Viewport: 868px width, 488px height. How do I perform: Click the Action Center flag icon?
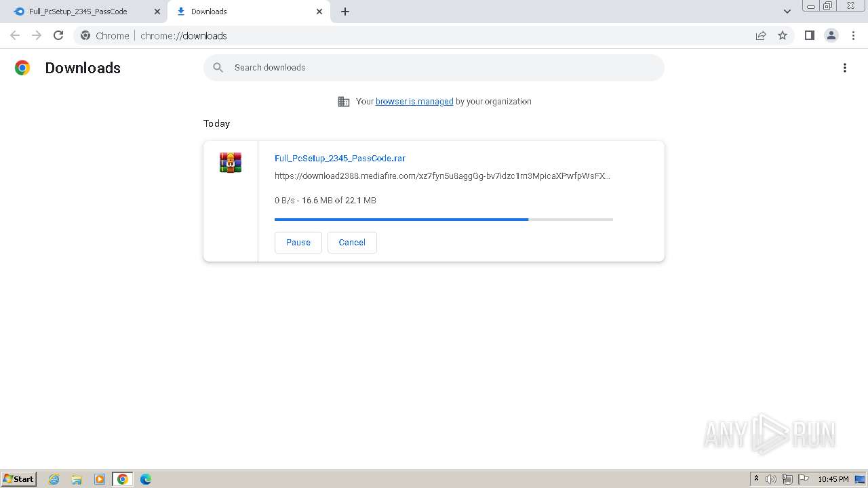click(804, 479)
